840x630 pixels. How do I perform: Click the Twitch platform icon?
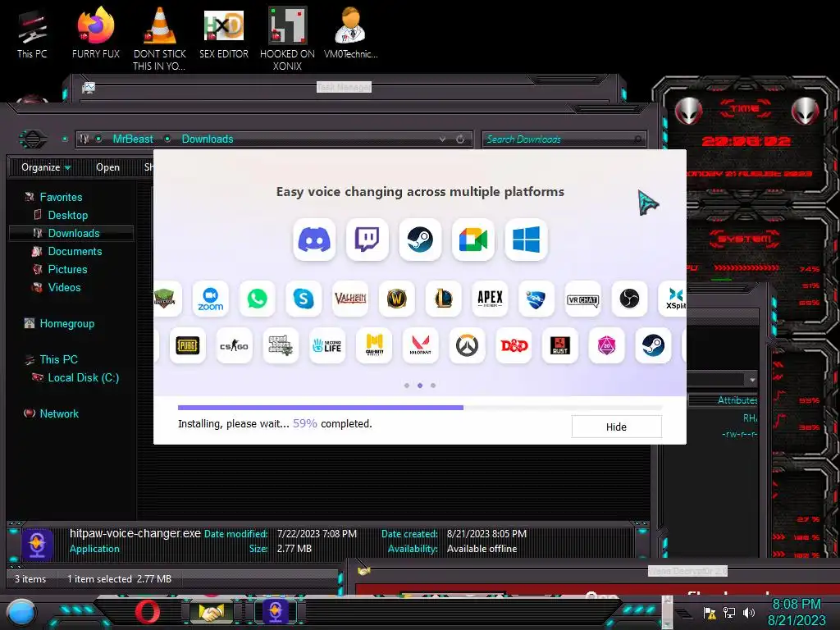click(367, 240)
